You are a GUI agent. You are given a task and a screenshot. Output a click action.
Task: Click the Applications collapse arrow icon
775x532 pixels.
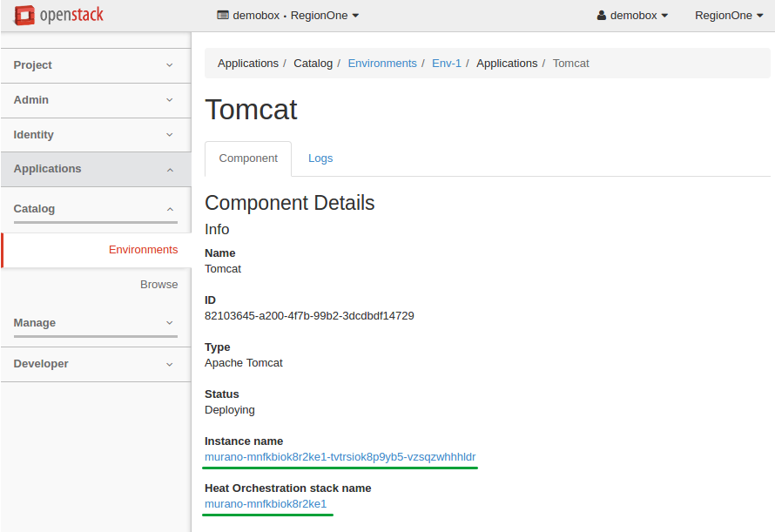click(x=170, y=169)
